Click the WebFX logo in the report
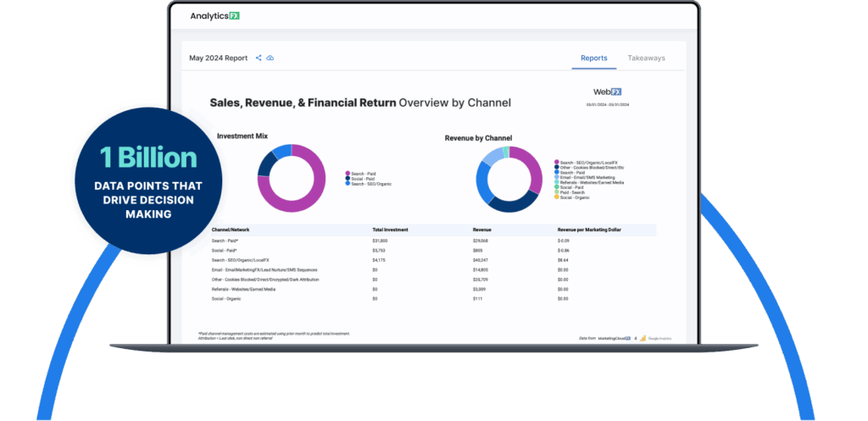868x421 pixels. click(613, 91)
